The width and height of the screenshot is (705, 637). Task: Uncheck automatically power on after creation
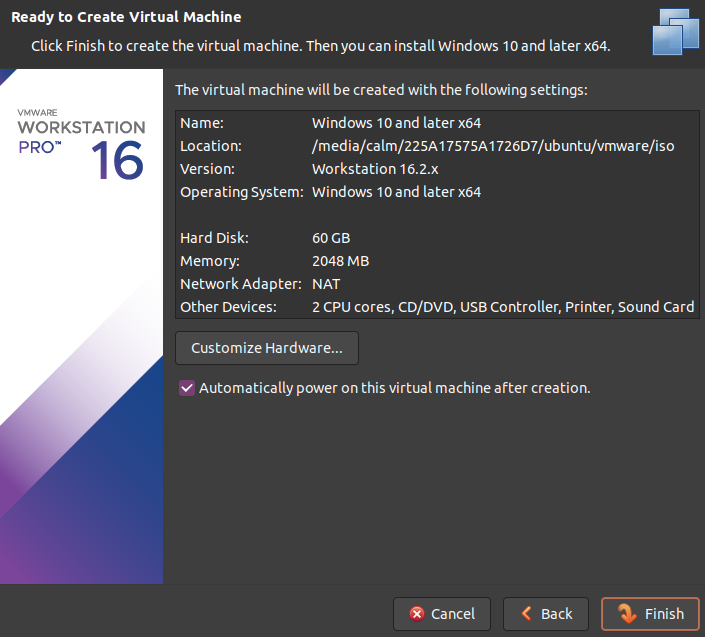coord(187,388)
